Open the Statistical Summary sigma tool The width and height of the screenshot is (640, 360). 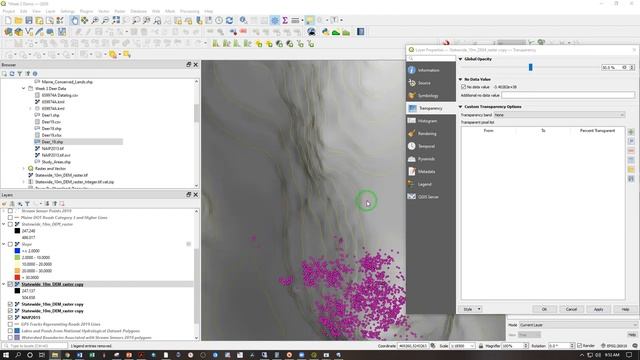(285, 20)
